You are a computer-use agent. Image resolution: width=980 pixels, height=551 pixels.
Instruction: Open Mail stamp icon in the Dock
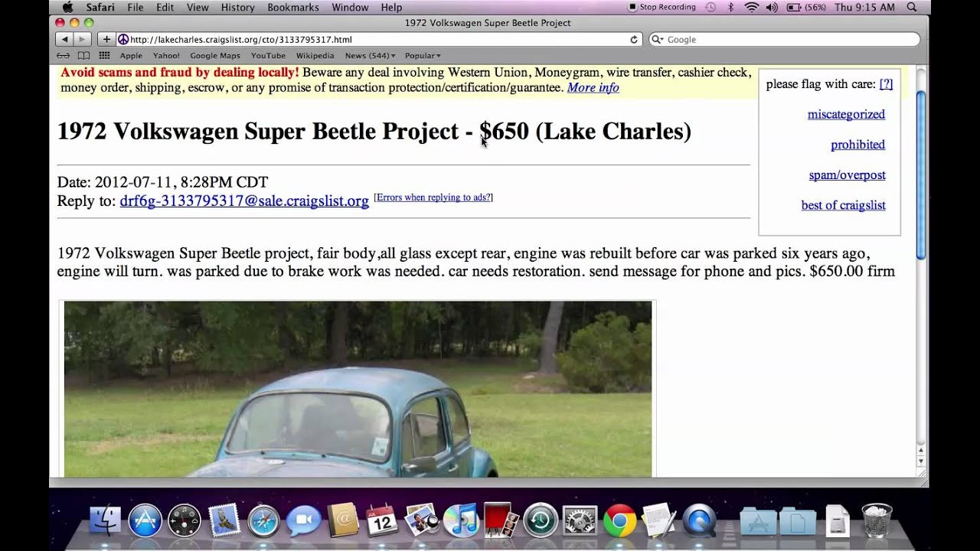(224, 521)
